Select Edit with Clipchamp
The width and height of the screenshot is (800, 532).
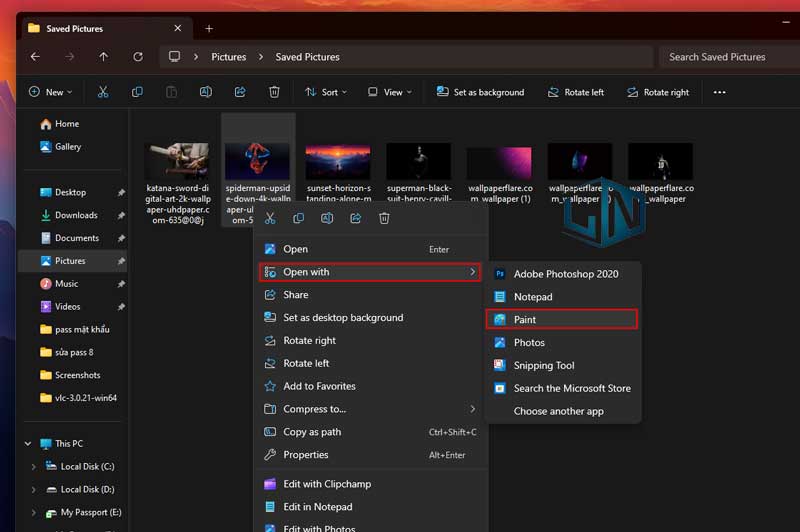point(370,484)
